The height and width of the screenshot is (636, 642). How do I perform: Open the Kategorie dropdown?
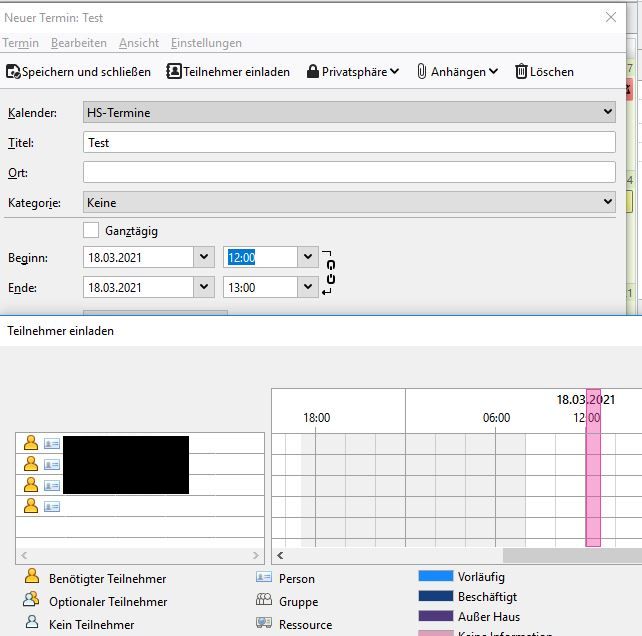pos(608,202)
